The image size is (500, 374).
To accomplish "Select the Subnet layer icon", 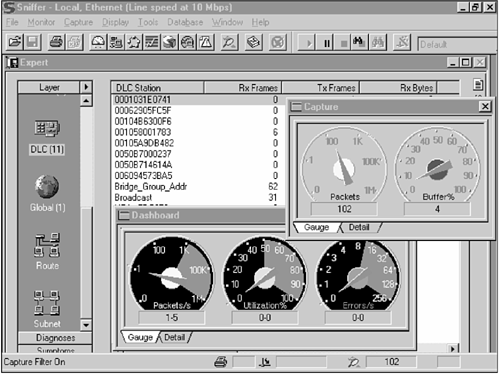I will pos(47,309).
